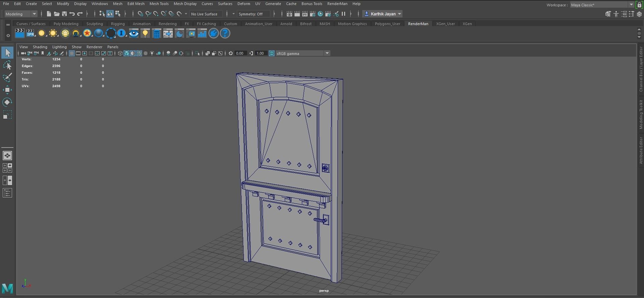Switch to the Arnold shelf tab

(x=286, y=24)
